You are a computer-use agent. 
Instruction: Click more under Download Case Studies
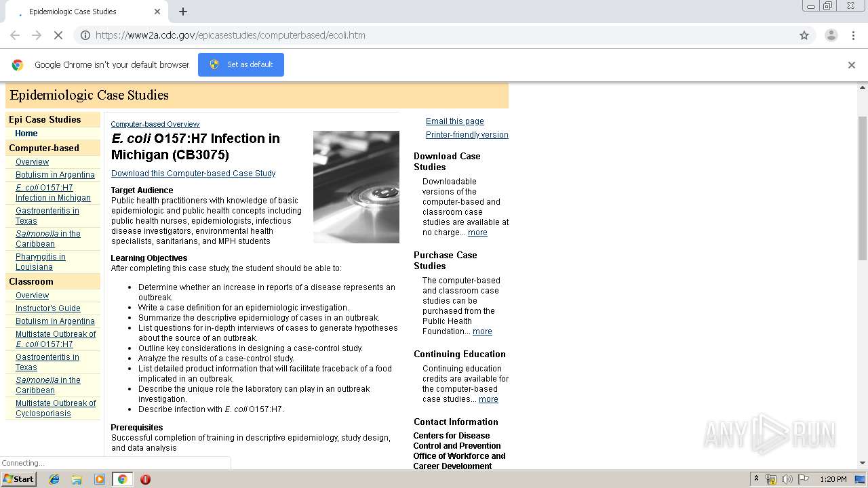[x=477, y=232]
